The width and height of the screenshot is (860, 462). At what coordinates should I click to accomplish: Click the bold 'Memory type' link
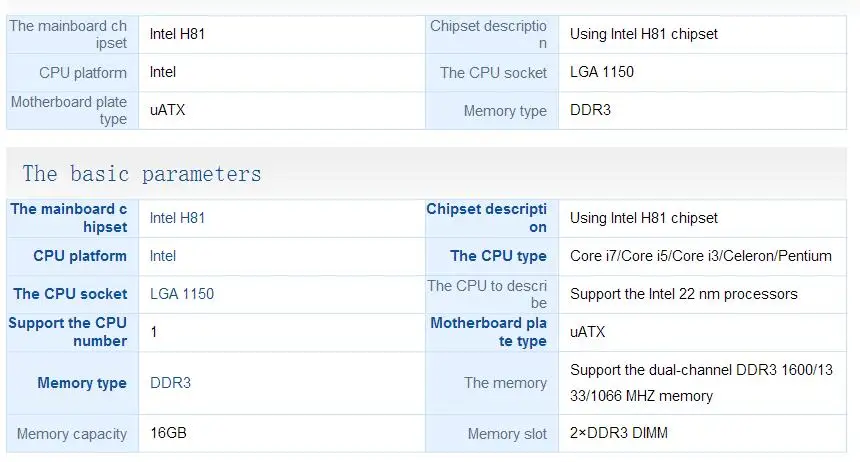[82, 383]
